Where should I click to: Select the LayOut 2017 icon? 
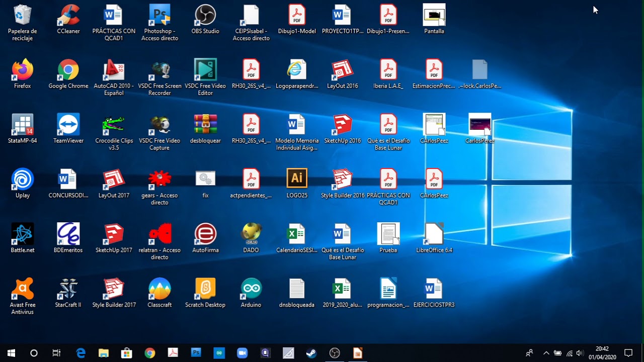coord(114,179)
